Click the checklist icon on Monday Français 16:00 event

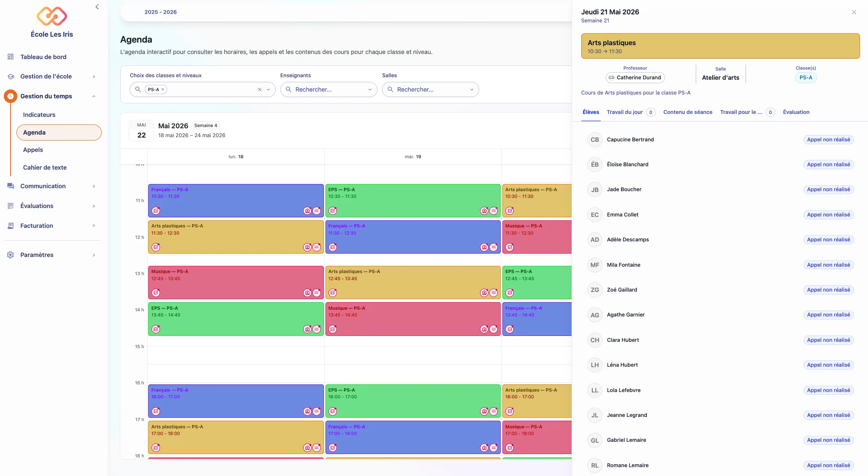tap(156, 411)
